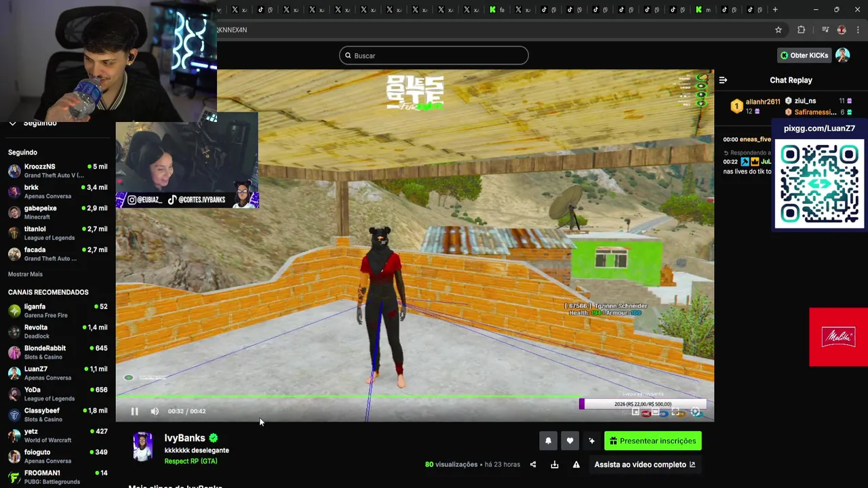The image size is (868, 488).
Task: Expand the list with Mostrar Mais
Action: [25, 274]
